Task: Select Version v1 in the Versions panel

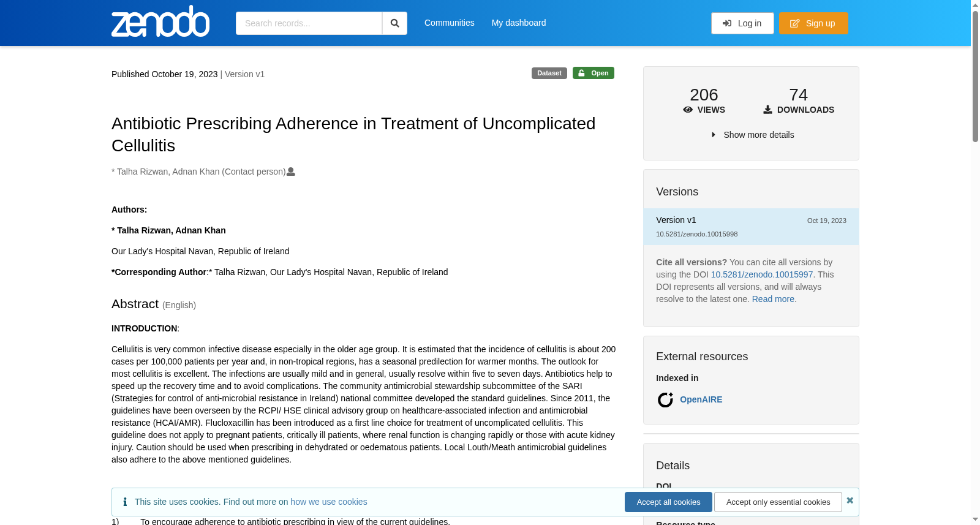Action: point(751,227)
